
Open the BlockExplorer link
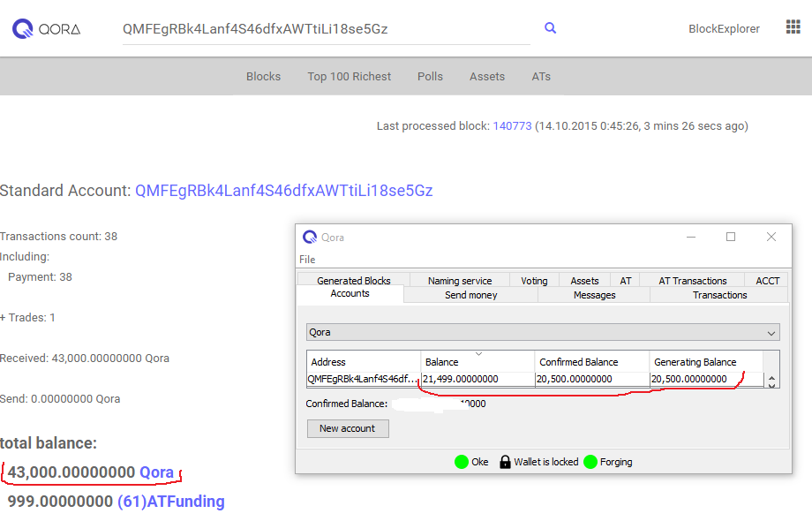coord(724,29)
